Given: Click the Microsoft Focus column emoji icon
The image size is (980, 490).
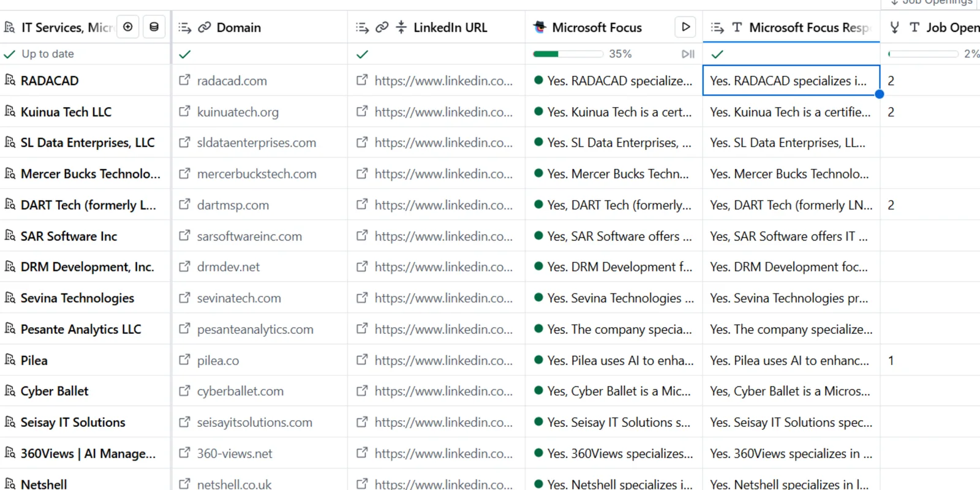Looking at the screenshot, I should tap(540, 27).
